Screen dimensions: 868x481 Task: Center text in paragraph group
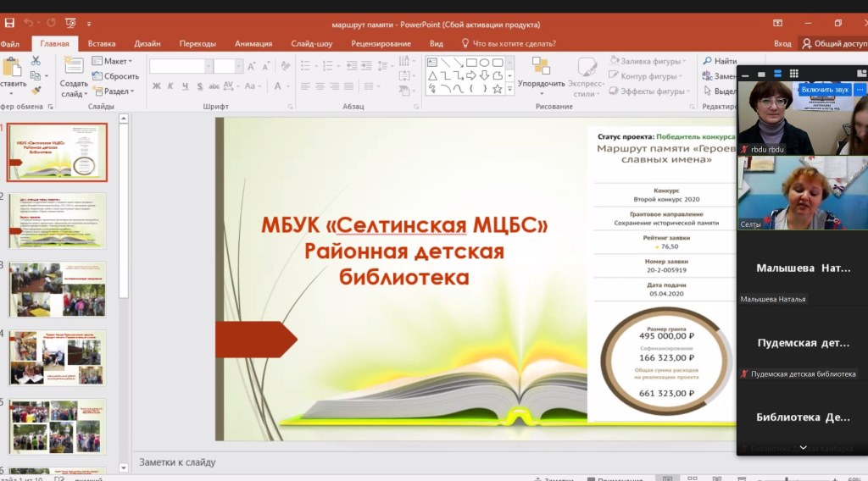click(x=320, y=86)
